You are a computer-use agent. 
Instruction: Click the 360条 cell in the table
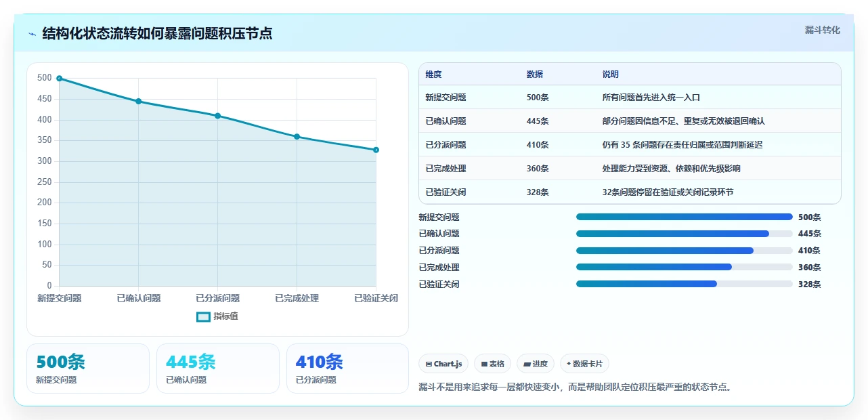coord(538,169)
